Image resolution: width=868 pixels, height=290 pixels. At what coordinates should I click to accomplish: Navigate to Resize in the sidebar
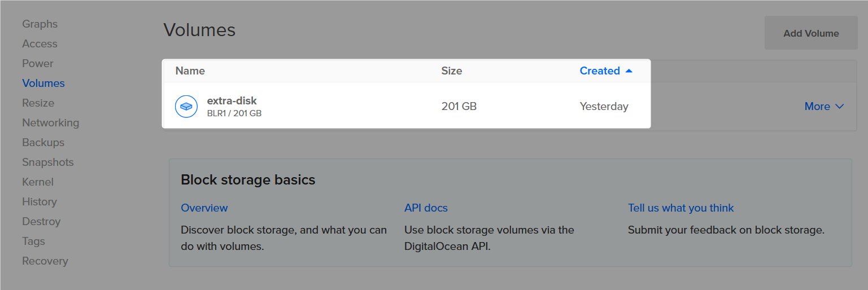(38, 103)
